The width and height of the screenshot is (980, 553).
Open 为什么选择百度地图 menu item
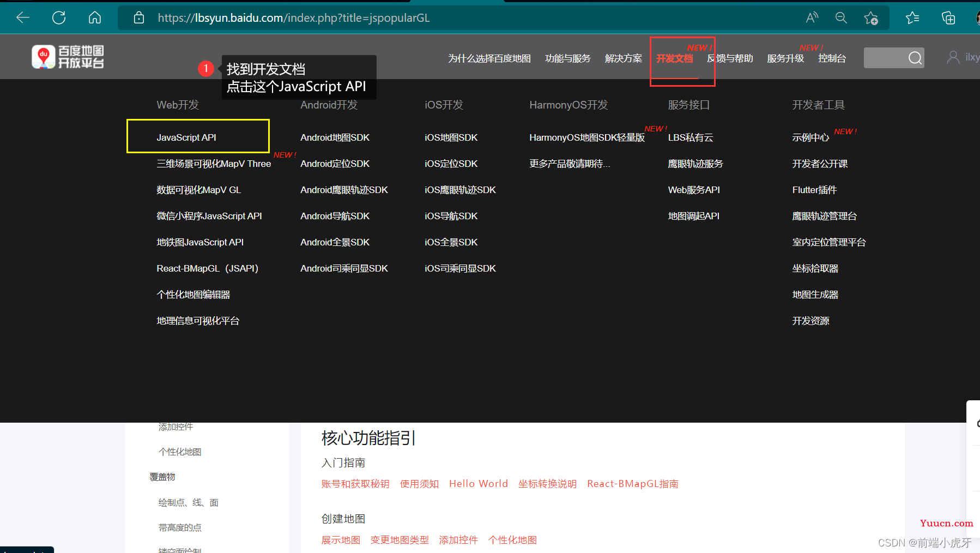tap(489, 58)
